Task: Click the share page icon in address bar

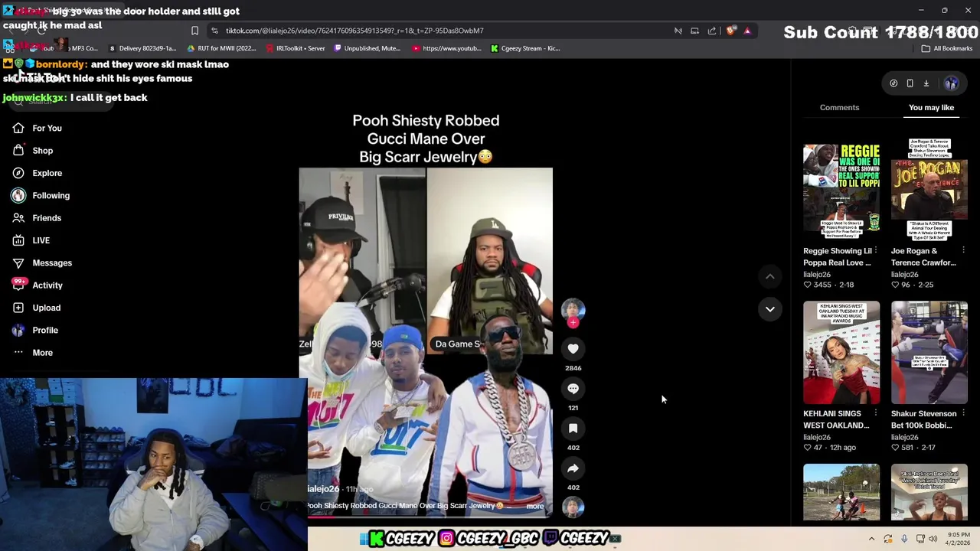Action: [x=712, y=31]
